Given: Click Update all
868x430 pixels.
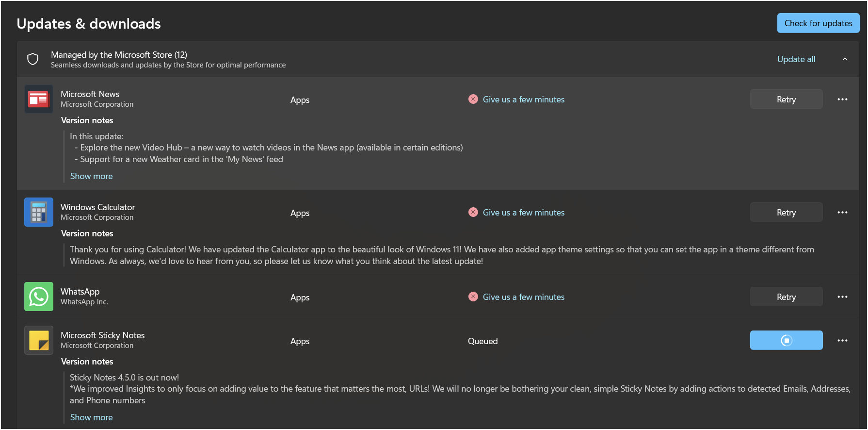Looking at the screenshot, I should 796,59.
